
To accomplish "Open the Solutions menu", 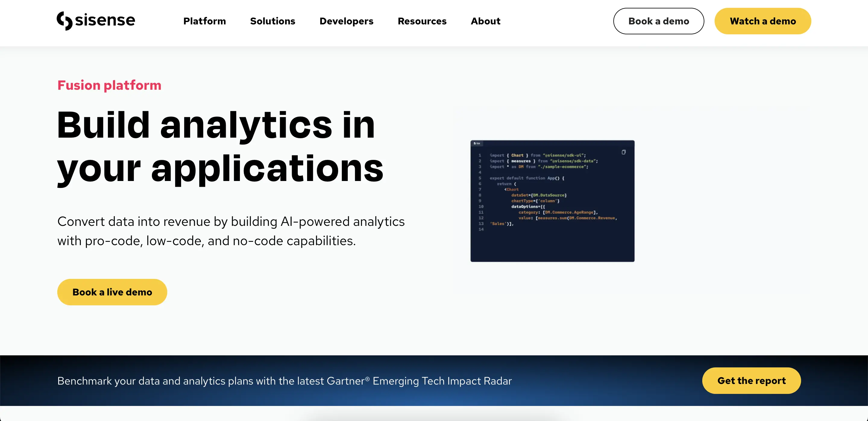I will point(272,21).
